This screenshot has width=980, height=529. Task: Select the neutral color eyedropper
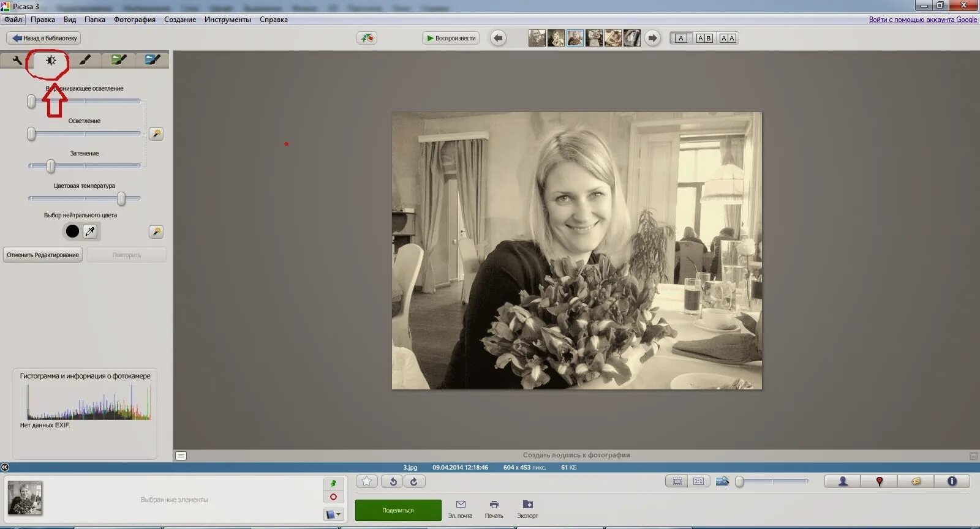tap(90, 231)
